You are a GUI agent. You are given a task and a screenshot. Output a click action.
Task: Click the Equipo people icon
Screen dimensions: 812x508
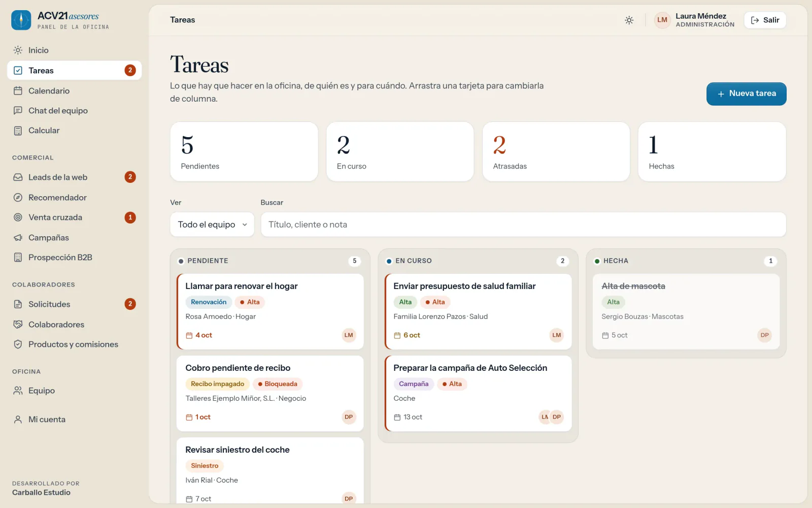point(18,391)
